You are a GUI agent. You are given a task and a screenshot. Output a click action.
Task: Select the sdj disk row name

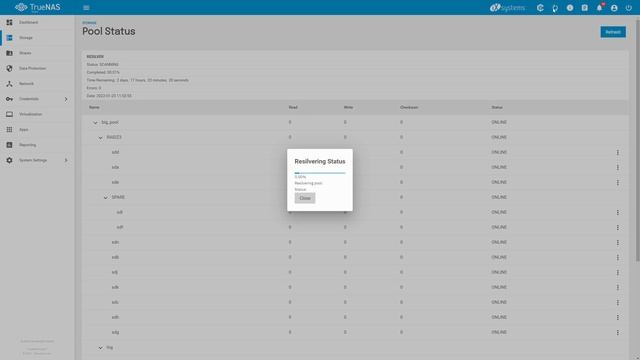point(115,272)
